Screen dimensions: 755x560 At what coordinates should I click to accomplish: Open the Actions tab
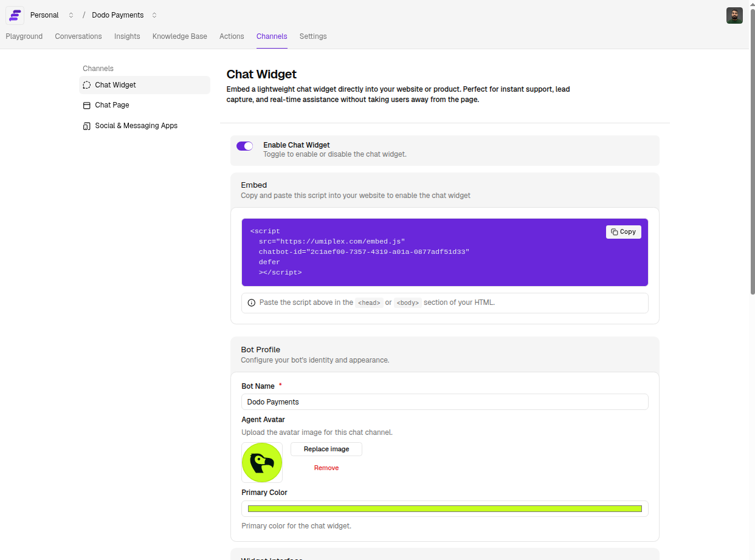point(232,36)
